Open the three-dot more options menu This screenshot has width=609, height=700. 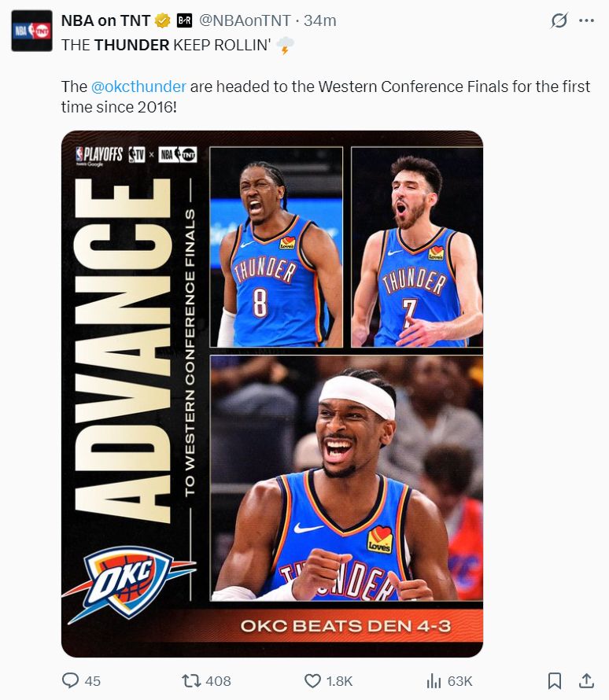tap(586, 20)
